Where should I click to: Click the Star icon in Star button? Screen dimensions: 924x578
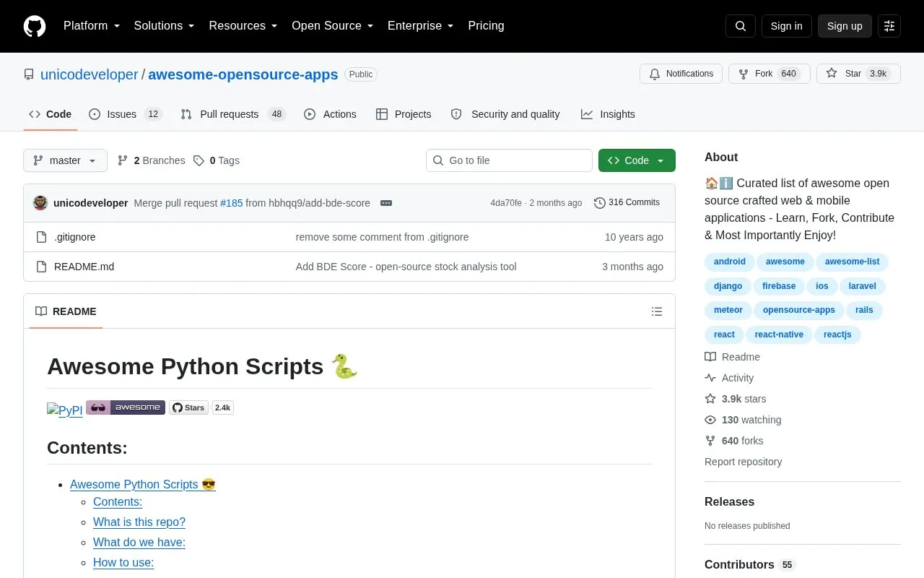(832, 74)
